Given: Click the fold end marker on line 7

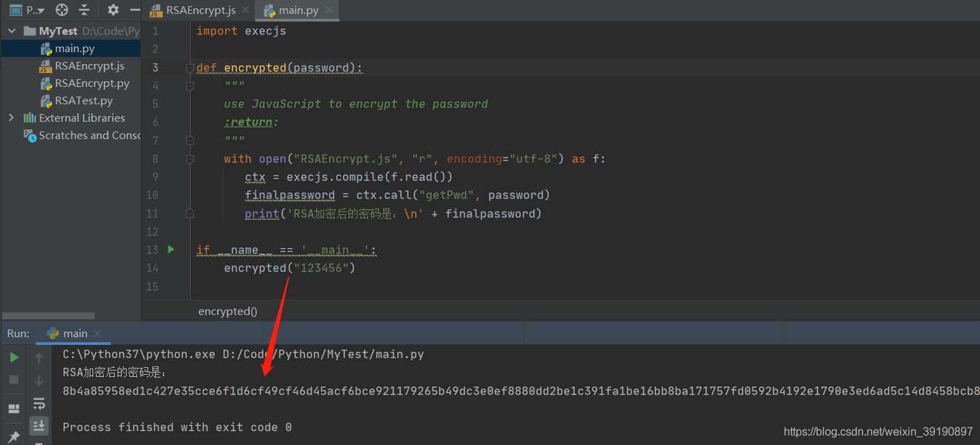Looking at the screenshot, I should click(189, 140).
